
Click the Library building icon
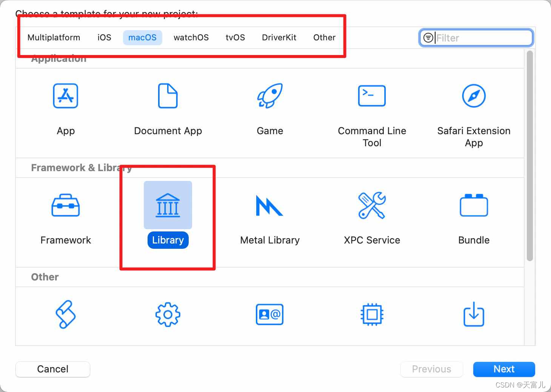tap(168, 205)
